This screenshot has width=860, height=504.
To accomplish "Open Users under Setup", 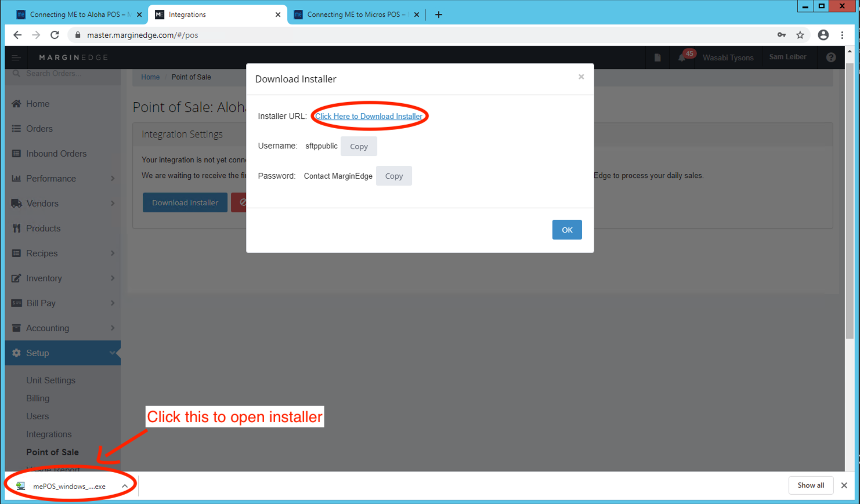I will pyautogui.click(x=37, y=416).
